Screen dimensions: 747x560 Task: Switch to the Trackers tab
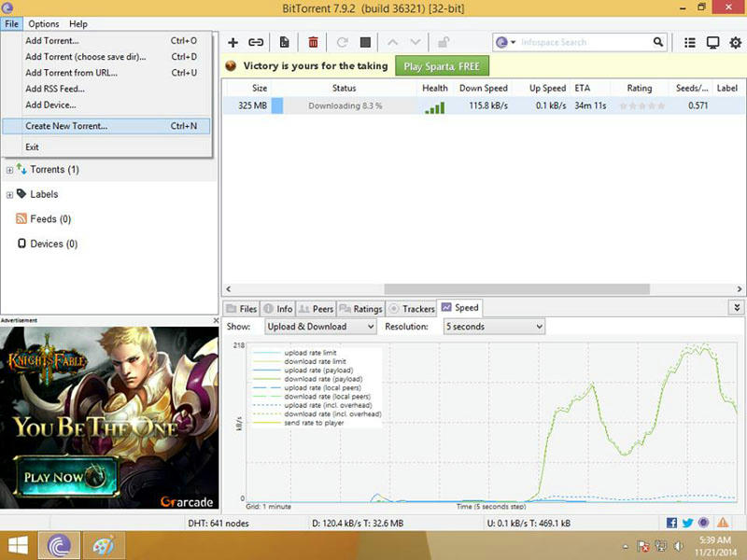412,309
